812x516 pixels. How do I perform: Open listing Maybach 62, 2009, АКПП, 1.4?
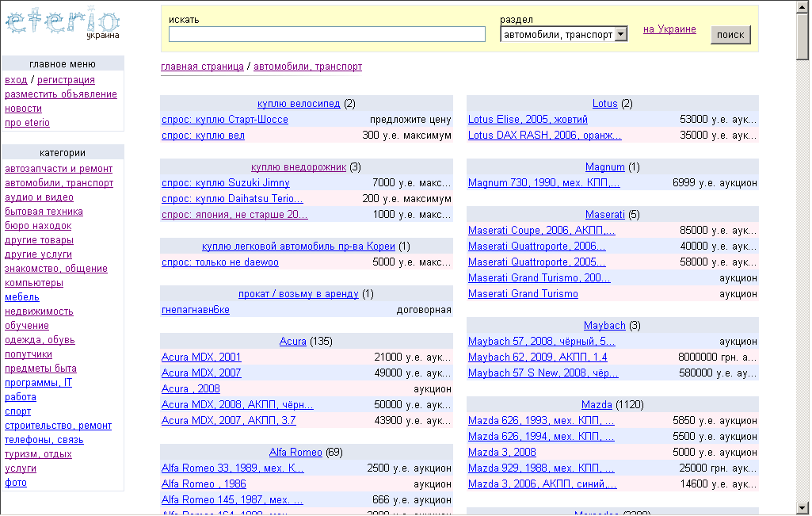(x=538, y=357)
